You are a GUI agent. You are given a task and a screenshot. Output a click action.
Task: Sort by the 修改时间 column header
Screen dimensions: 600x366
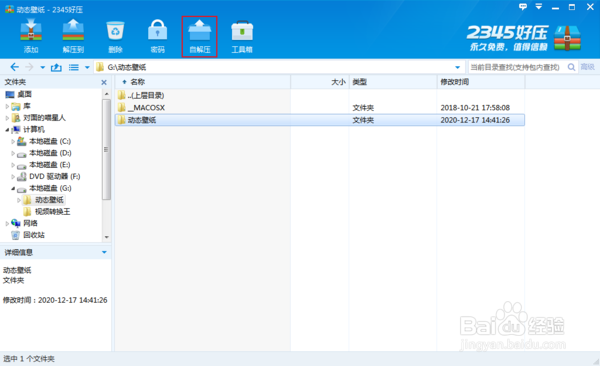click(481, 82)
